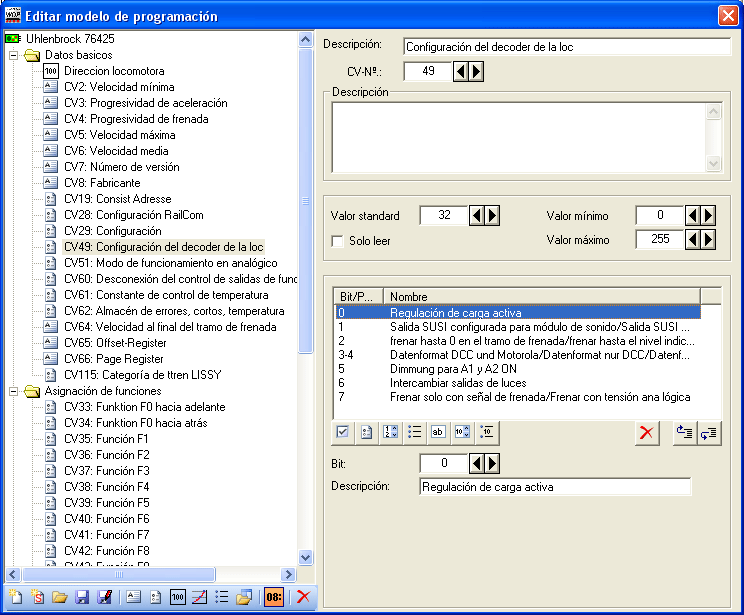Screen dimensions: 744x615
Task: Select 'CV35: Función F1' in tree
Action: click(106, 439)
